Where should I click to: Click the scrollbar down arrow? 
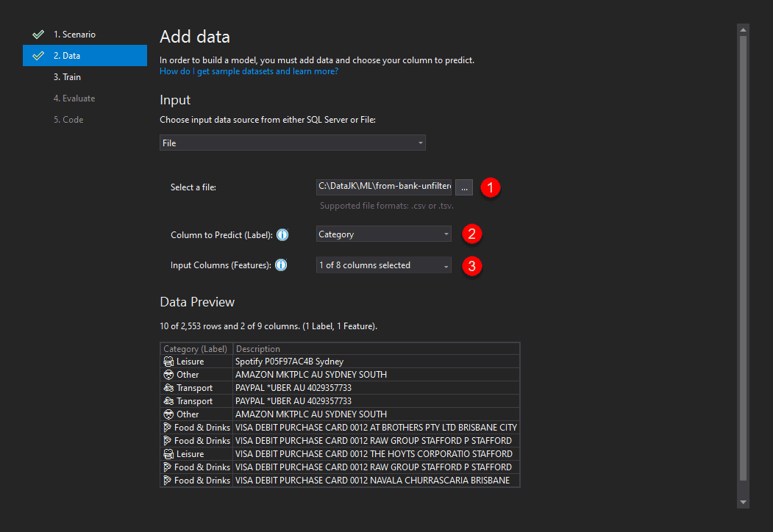coord(743,502)
